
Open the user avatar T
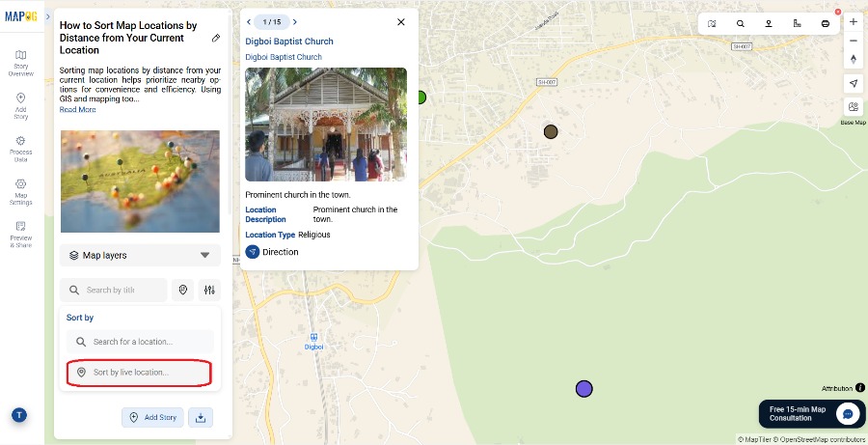click(19, 414)
